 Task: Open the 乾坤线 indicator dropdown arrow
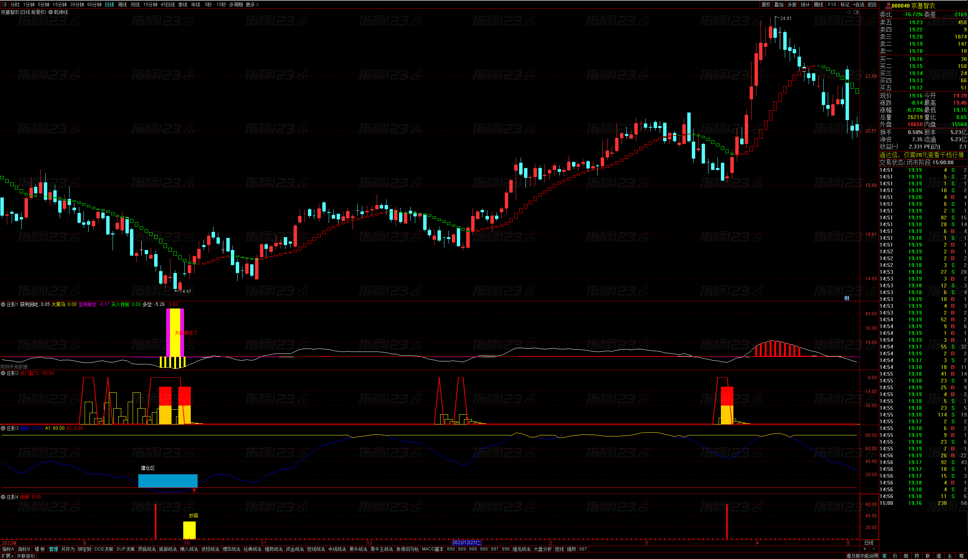click(x=51, y=12)
